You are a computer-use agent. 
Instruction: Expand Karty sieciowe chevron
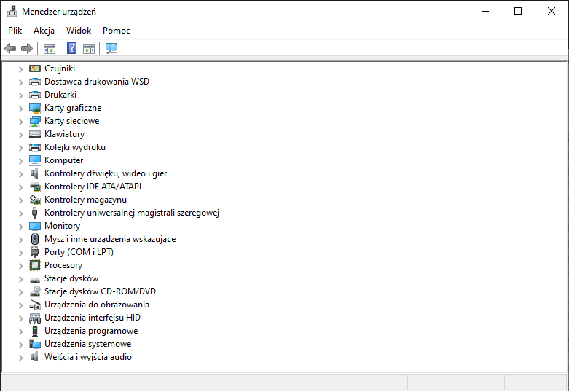pos(20,121)
